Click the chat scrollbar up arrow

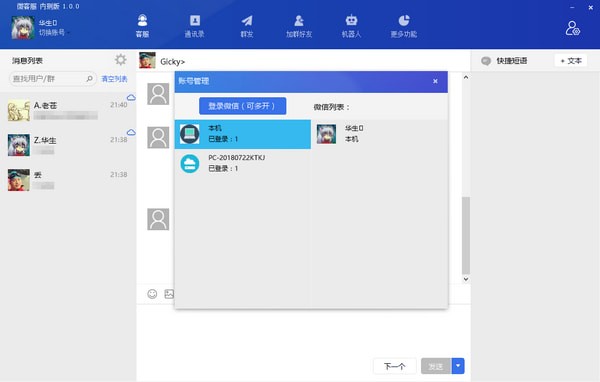(x=466, y=77)
